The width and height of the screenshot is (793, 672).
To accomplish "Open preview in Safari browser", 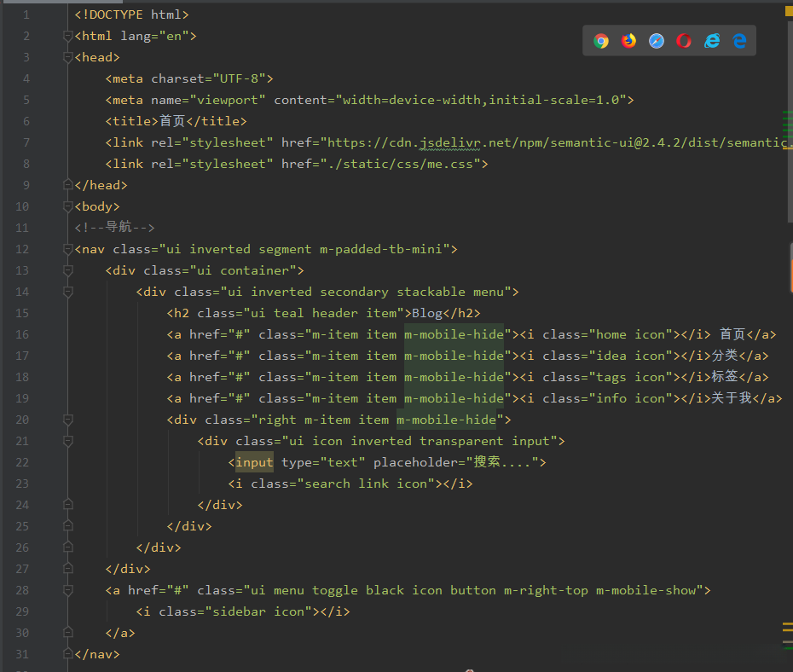I will click(x=657, y=41).
